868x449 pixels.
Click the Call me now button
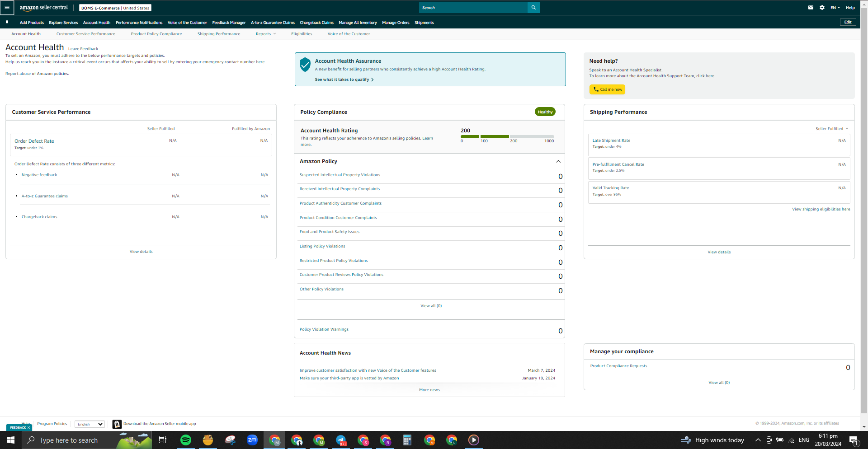pyautogui.click(x=607, y=89)
